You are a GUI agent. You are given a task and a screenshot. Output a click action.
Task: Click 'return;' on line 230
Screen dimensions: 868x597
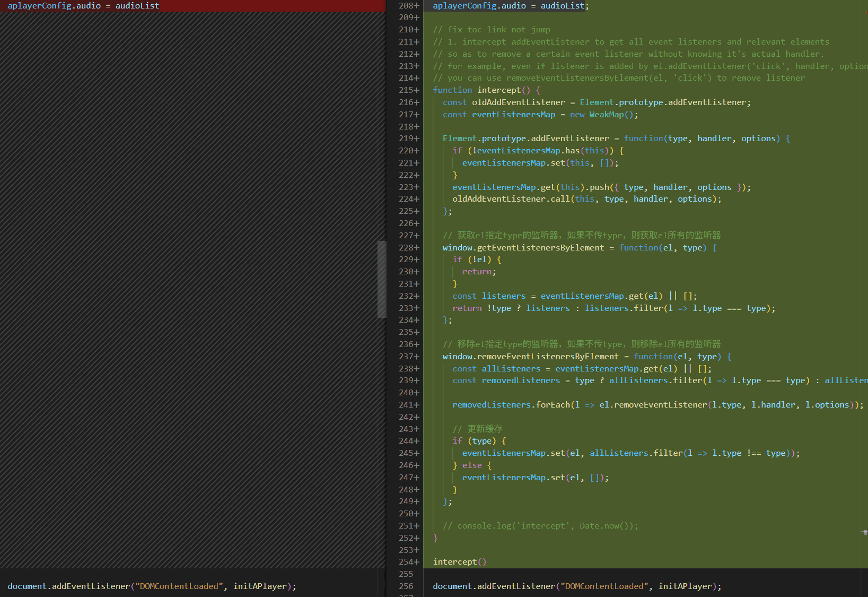pyautogui.click(x=479, y=272)
